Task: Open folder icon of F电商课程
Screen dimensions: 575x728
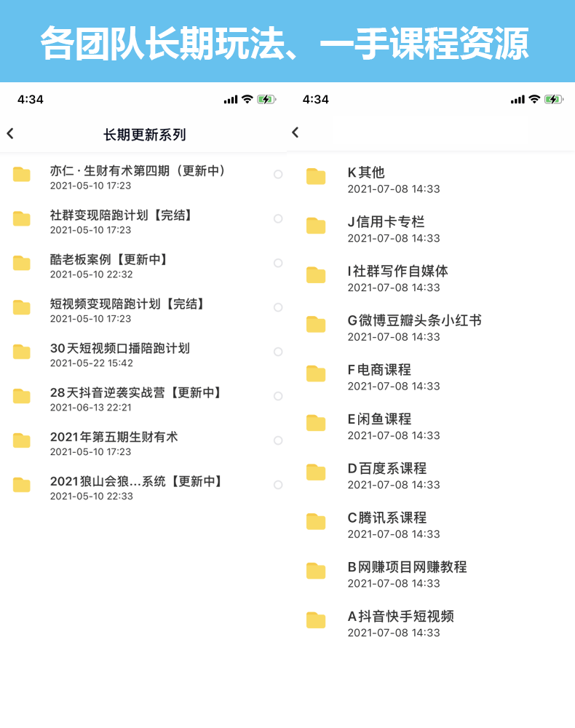Action: click(x=316, y=373)
